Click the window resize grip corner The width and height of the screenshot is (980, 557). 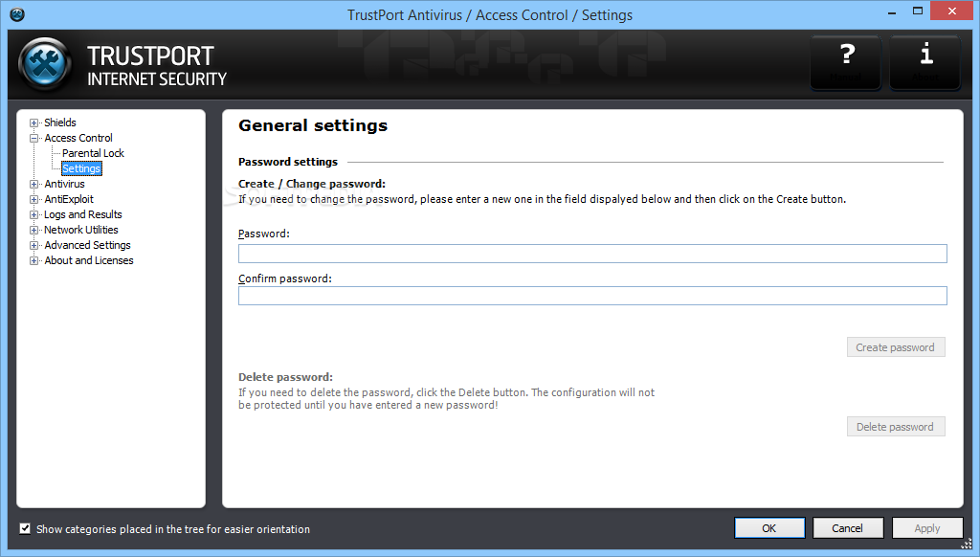click(967, 544)
